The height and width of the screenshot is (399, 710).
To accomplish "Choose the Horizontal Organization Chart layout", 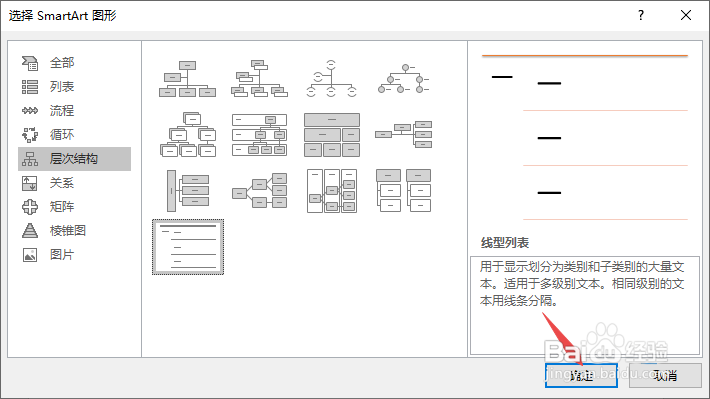I will point(403,135).
